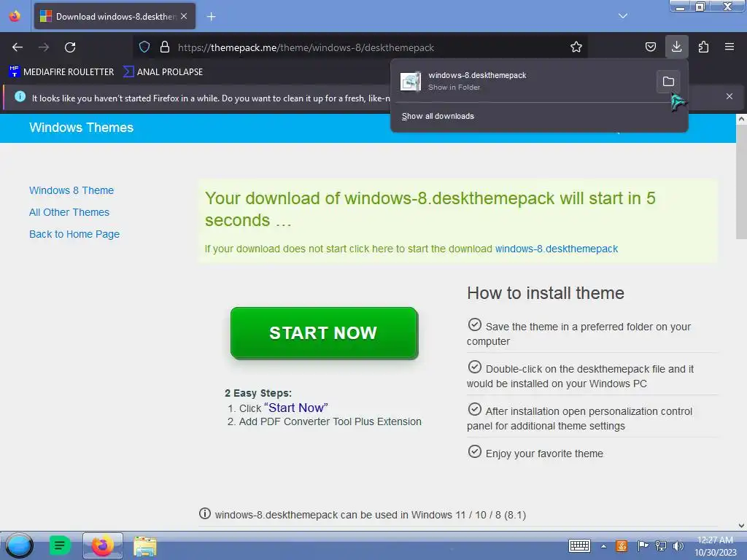Toggle the Downloads toolbar button
Screen dimensions: 747x560
(x=676, y=47)
